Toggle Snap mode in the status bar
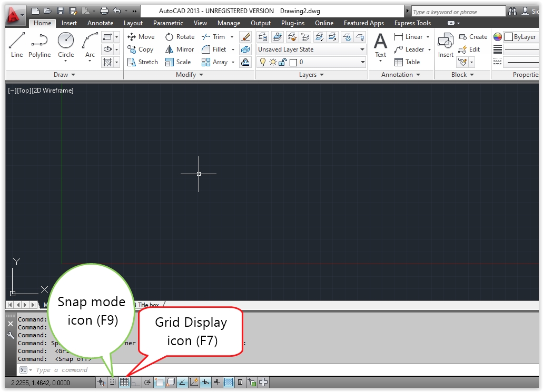 [x=113, y=383]
